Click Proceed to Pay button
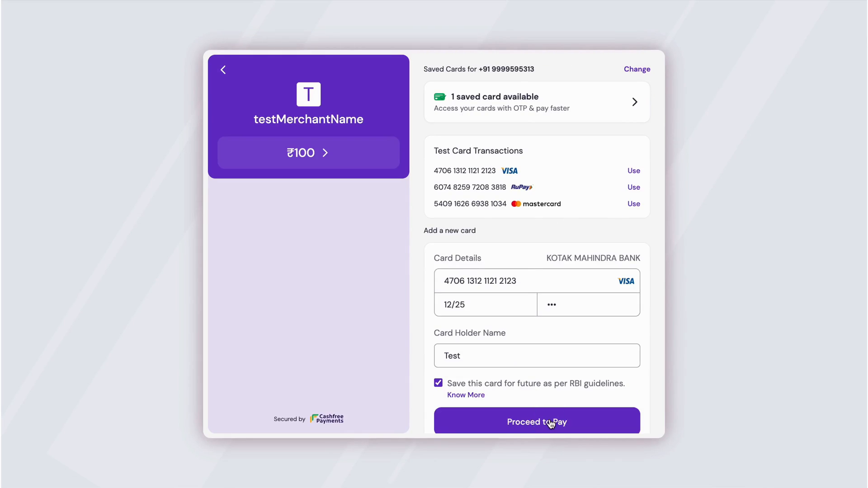868x488 pixels. tap(537, 421)
